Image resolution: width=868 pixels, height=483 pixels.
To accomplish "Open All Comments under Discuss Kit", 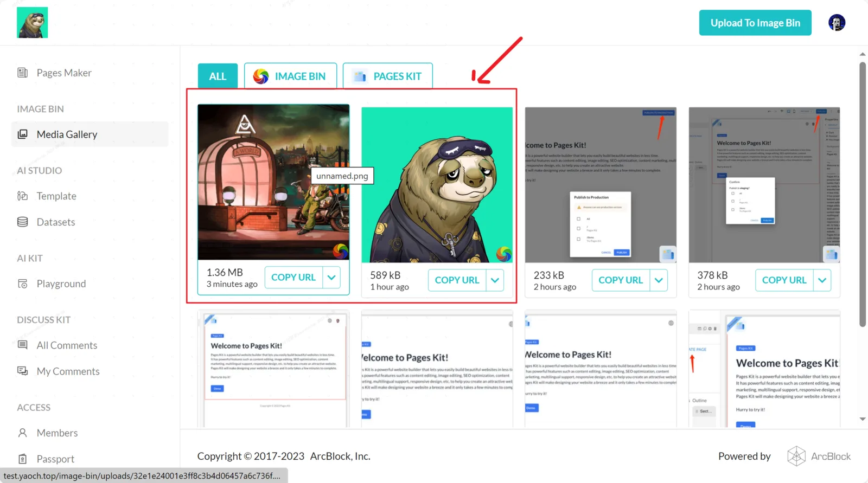I will point(90,345).
